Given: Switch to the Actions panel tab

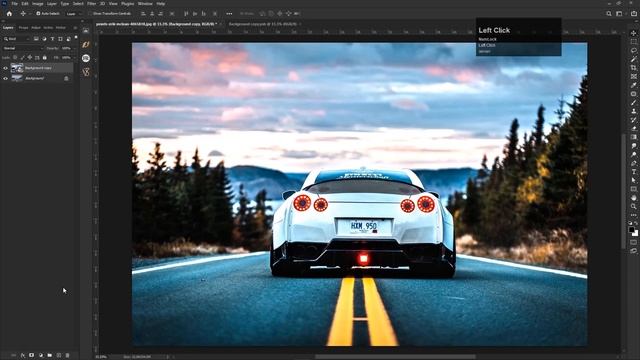Looking at the screenshot, I should pos(48,28).
